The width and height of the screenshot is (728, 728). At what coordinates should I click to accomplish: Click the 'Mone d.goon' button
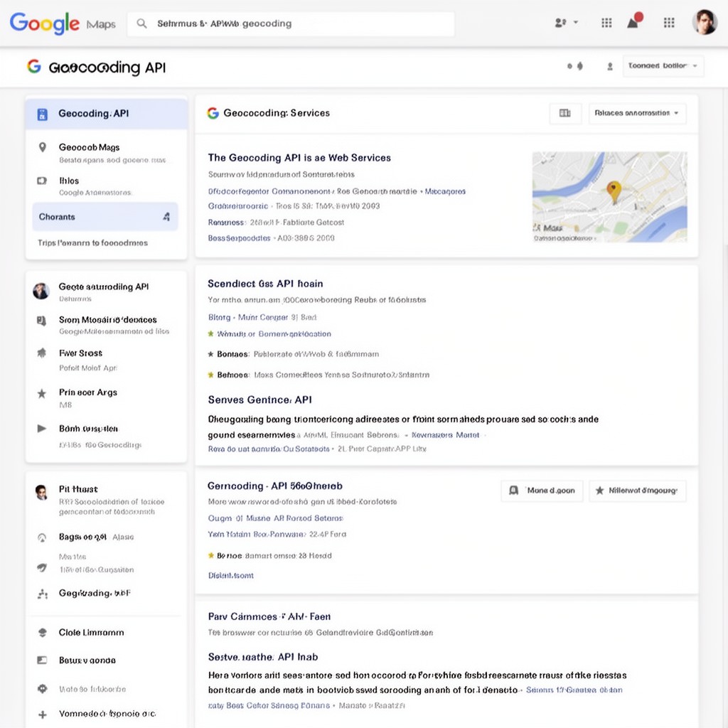(542, 491)
